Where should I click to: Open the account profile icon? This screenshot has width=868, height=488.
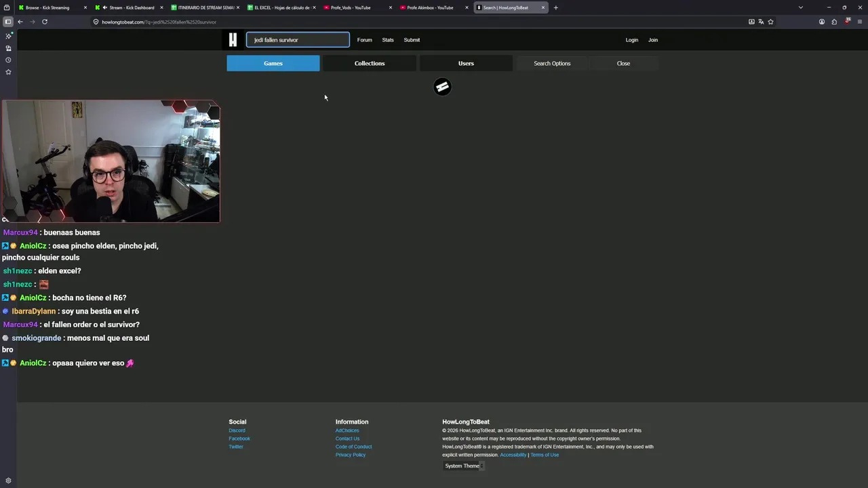pos(822,22)
